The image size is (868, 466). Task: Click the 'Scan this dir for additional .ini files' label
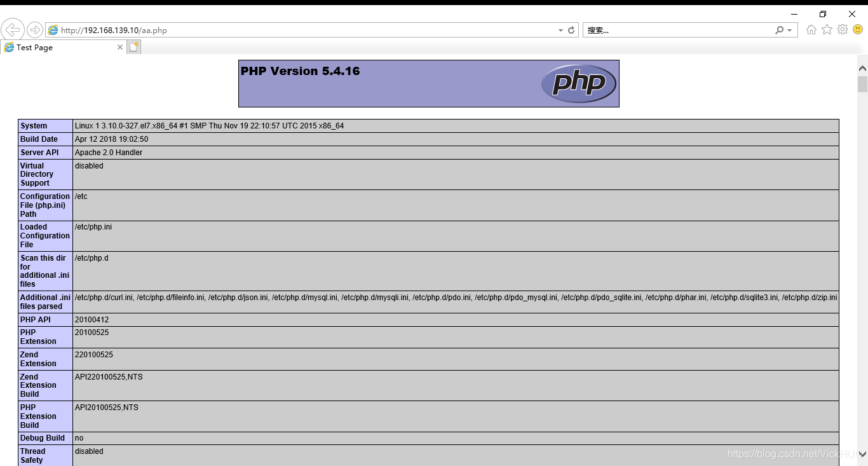point(45,271)
